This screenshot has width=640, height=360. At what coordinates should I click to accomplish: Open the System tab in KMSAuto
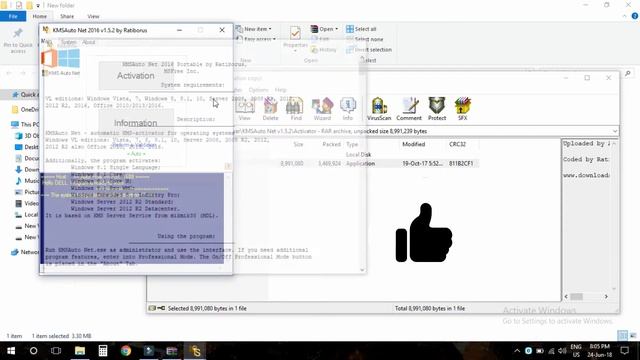click(x=69, y=42)
